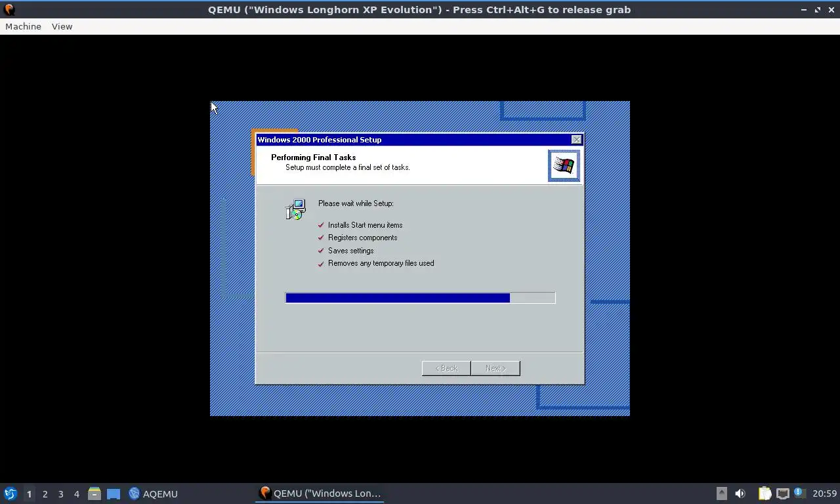Click the grayed-out Next button
Viewport: 840px width, 504px height.
495,368
